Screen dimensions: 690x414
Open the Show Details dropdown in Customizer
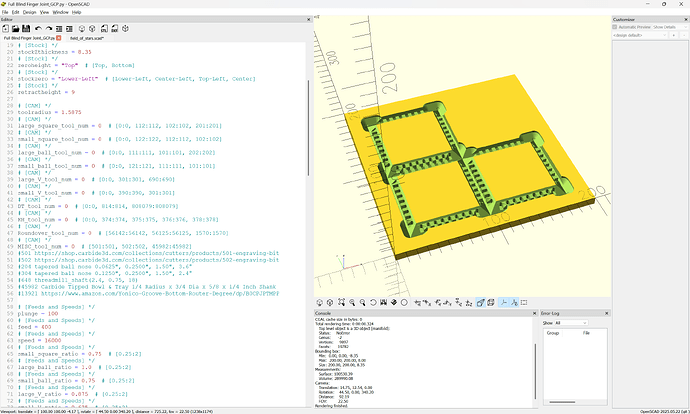tap(670, 27)
